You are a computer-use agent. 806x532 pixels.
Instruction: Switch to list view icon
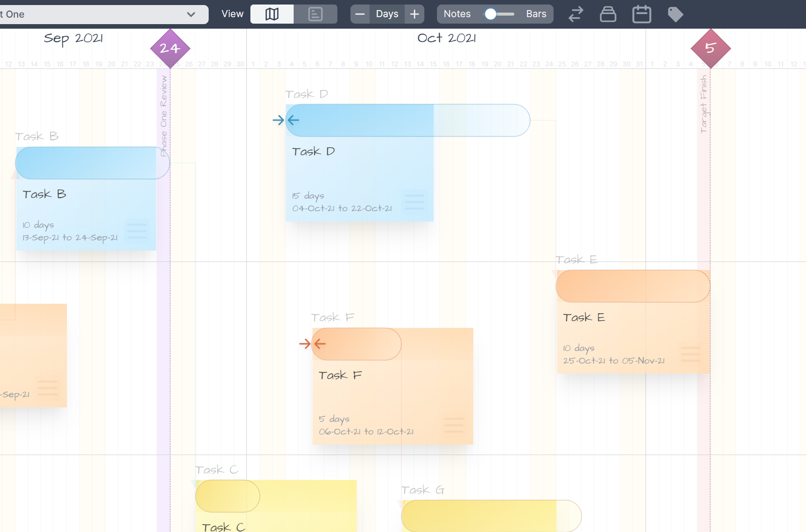click(x=315, y=14)
